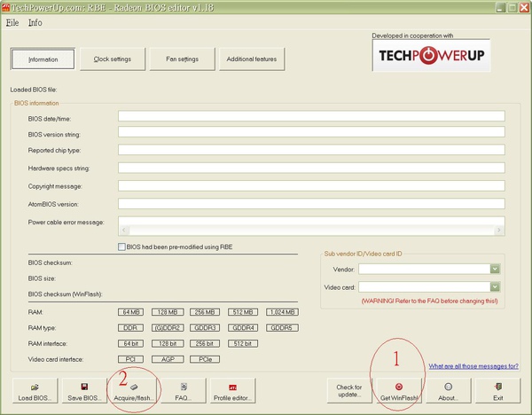The image size is (532, 415).
Task: Click the Check for update button
Action: click(x=349, y=390)
